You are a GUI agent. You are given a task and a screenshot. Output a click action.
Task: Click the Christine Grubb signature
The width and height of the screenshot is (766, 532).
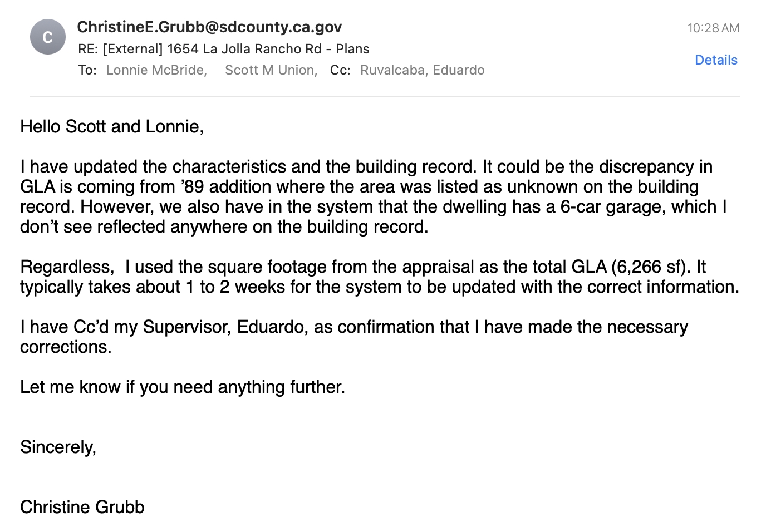click(x=82, y=507)
